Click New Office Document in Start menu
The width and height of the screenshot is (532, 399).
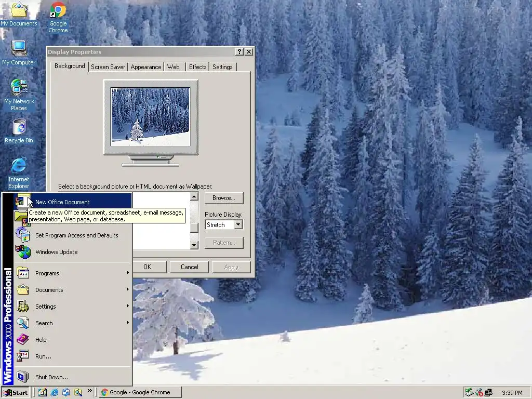(x=73, y=202)
